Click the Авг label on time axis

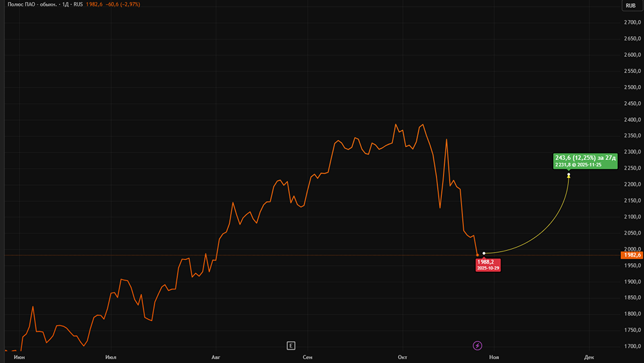coord(216,357)
